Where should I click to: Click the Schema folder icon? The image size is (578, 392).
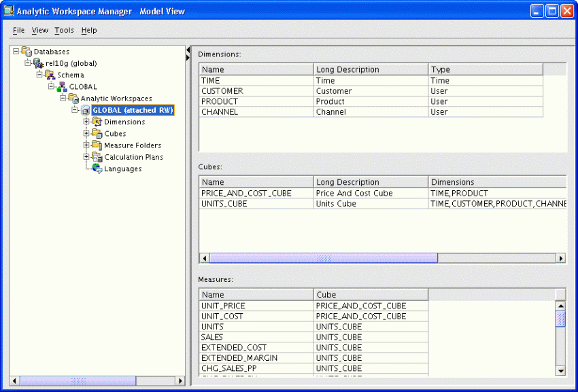pos(50,75)
